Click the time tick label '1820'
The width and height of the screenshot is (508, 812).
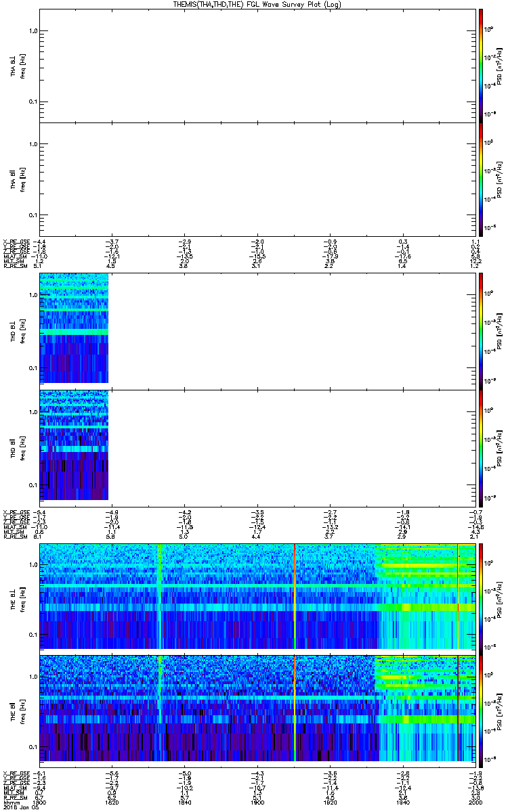click(112, 801)
